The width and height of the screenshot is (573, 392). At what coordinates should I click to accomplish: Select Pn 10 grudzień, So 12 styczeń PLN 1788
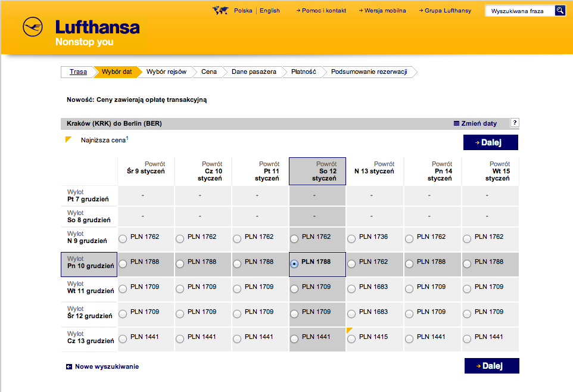coord(294,264)
